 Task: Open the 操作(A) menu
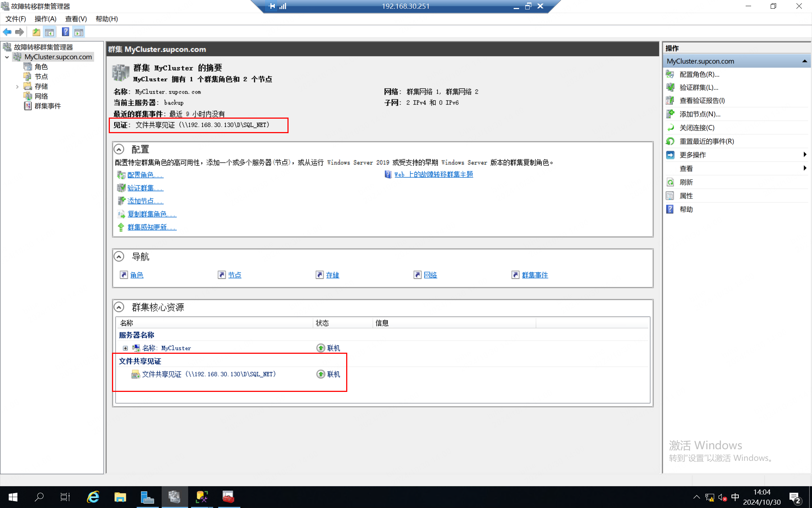tap(45, 19)
